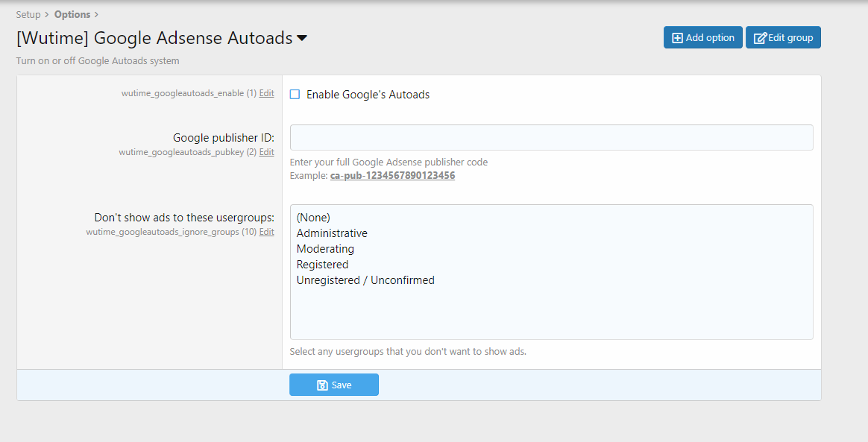Go to Setup in the breadcrumb

click(28, 14)
